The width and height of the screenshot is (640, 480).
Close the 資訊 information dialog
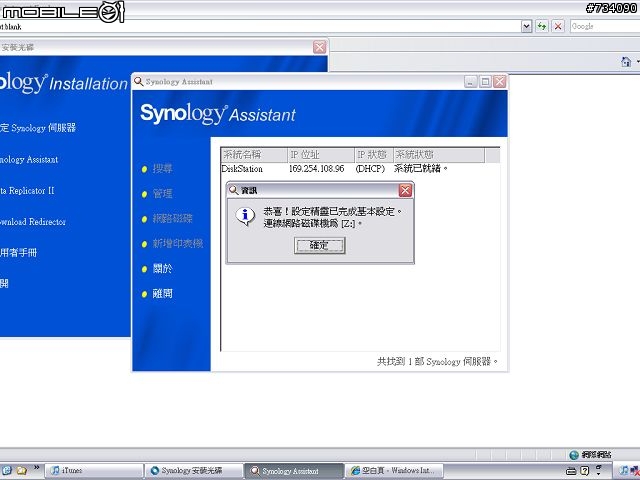coord(405,190)
